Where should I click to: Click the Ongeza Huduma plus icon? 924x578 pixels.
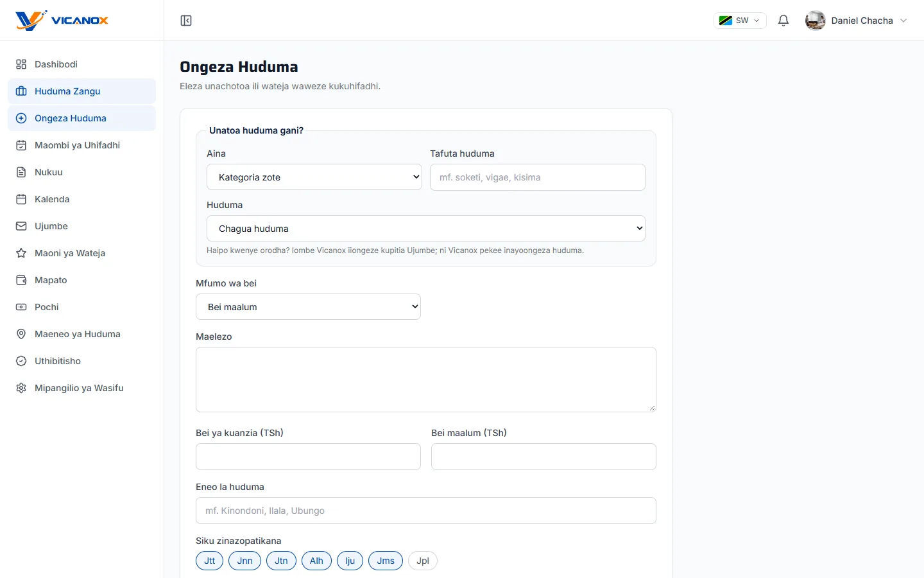tap(21, 118)
